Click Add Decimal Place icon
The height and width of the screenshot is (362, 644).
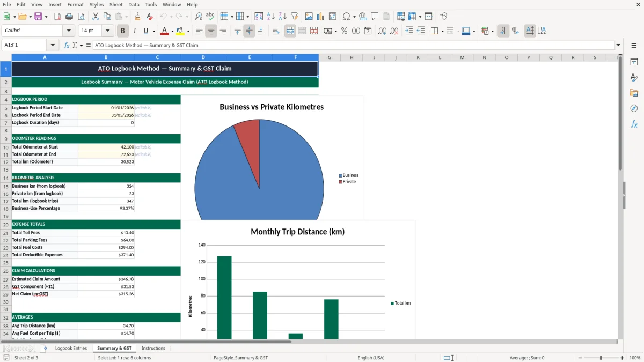(383, 31)
